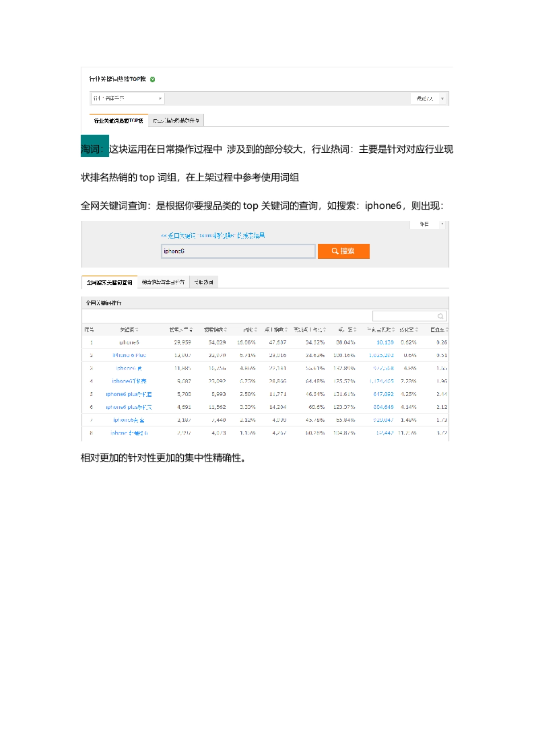
Task: Open the small dropdown above the search box
Action: pyautogui.click(x=428, y=224)
